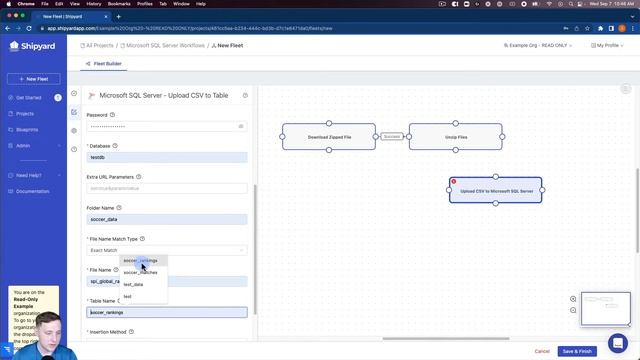This screenshot has width=640, height=360.
Task: Click the Password input field
Action: coord(167,127)
